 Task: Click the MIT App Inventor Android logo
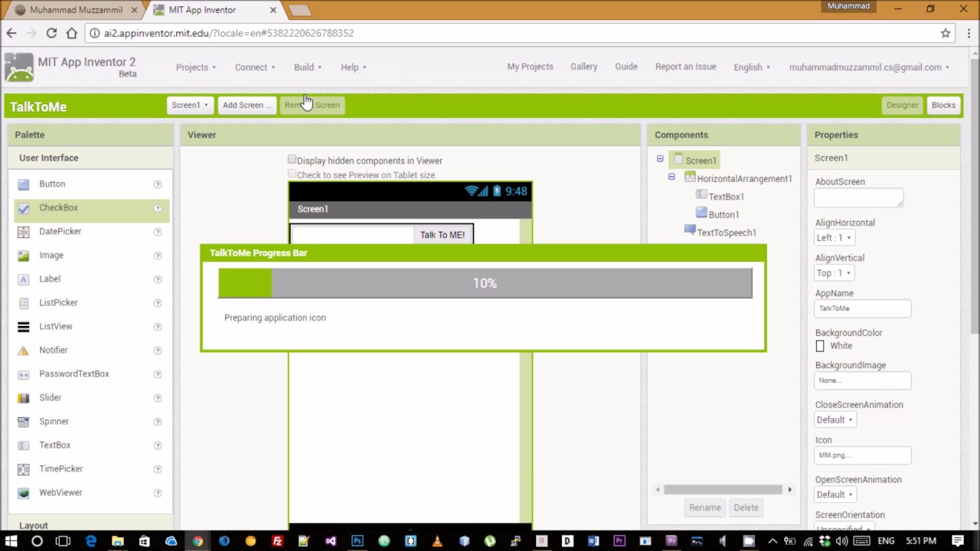[19, 67]
